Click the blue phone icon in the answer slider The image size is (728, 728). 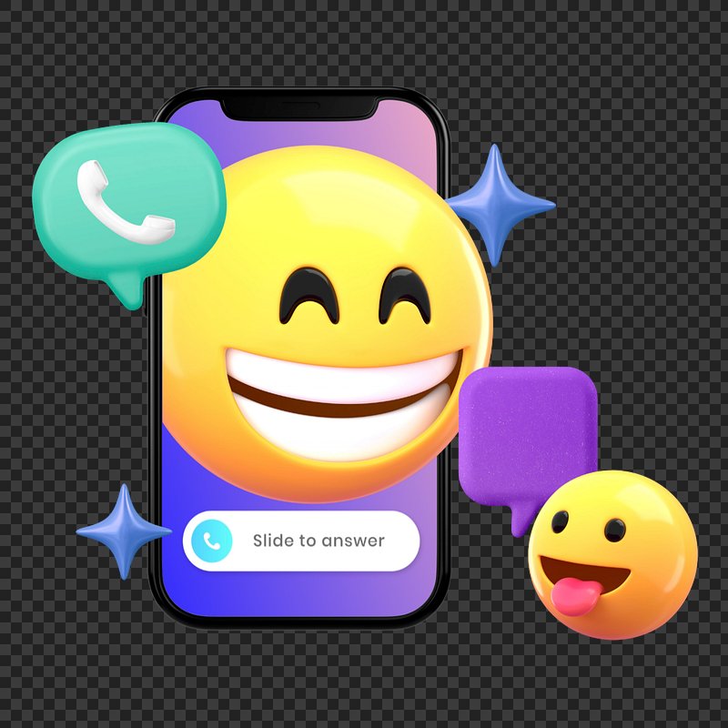pyautogui.click(x=212, y=541)
